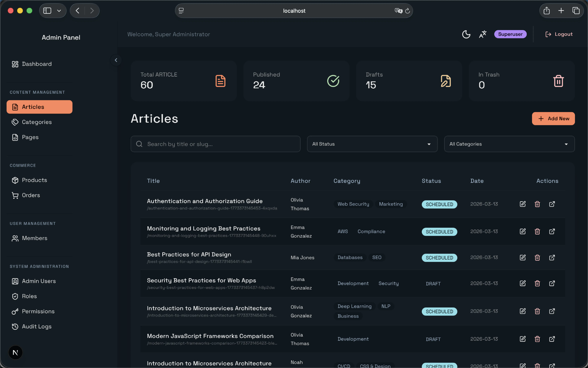588x368 pixels.
Task: Delete the Authentication and Authorization Guide article
Action: 537,204
